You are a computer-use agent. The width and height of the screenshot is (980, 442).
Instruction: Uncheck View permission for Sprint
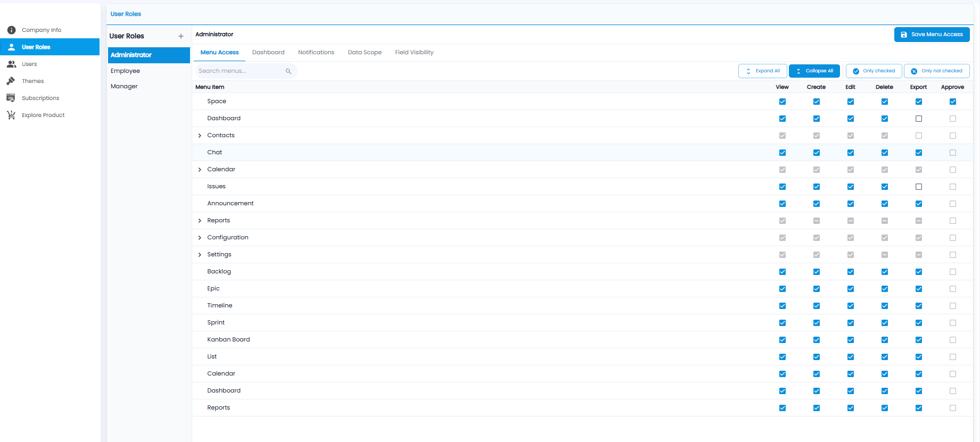point(783,323)
